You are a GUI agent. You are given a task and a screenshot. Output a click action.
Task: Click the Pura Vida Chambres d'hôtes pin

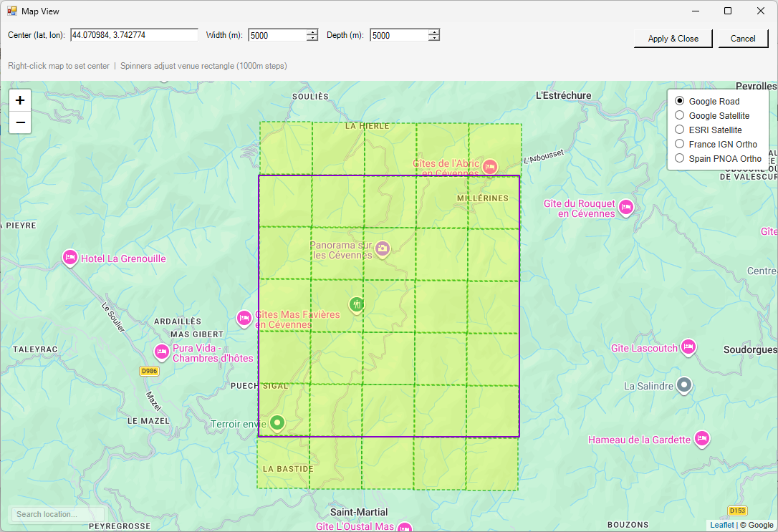click(x=162, y=352)
